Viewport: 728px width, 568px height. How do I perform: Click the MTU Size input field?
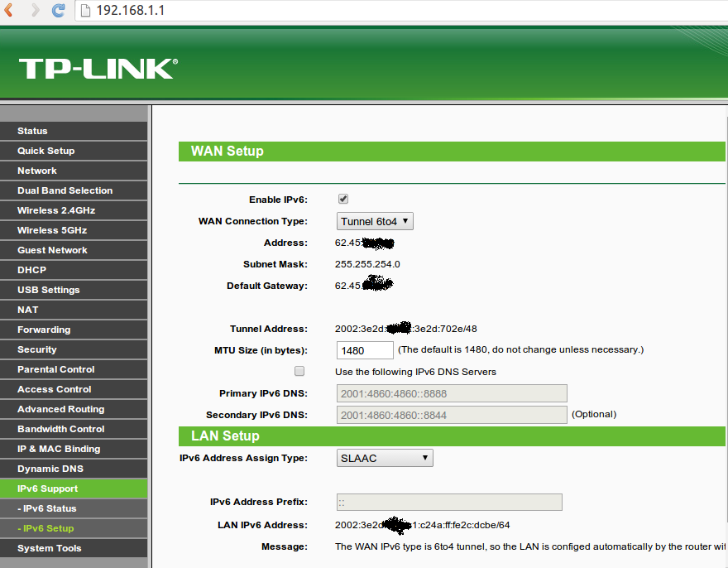tap(365, 350)
